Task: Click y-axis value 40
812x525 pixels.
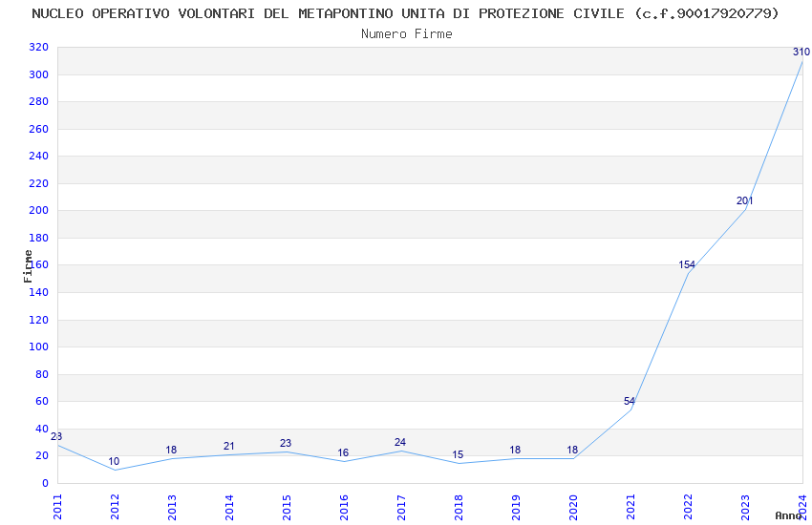Action: 42,429
